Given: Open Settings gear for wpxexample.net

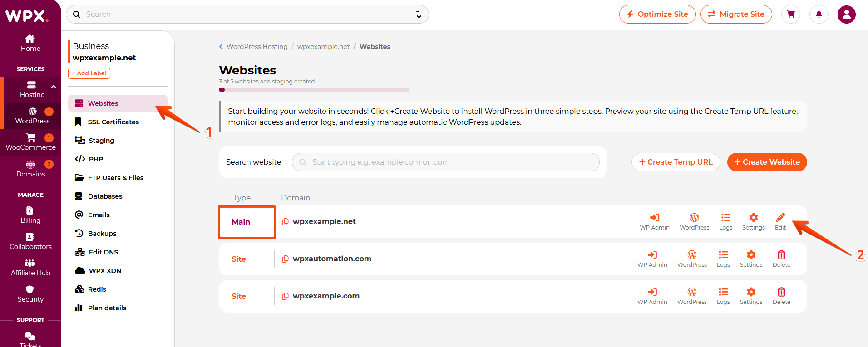Looking at the screenshot, I should (x=753, y=222).
